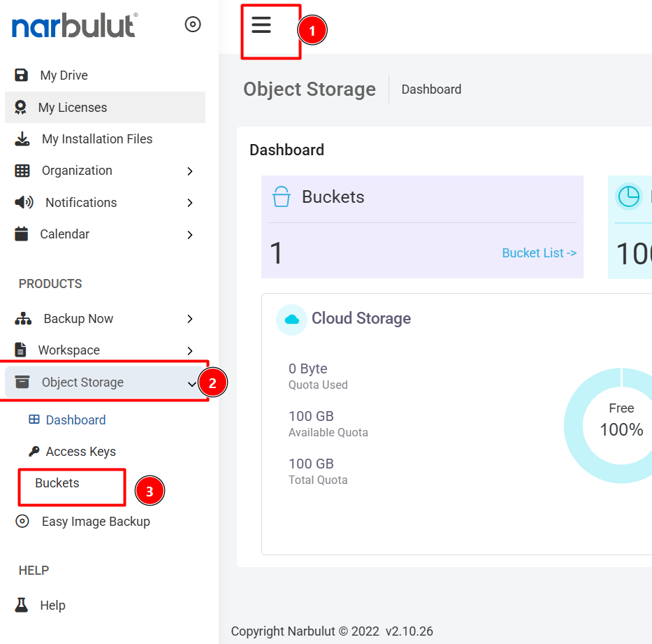652x644 pixels.
Task: Click the bucket count 1
Action: (276, 253)
